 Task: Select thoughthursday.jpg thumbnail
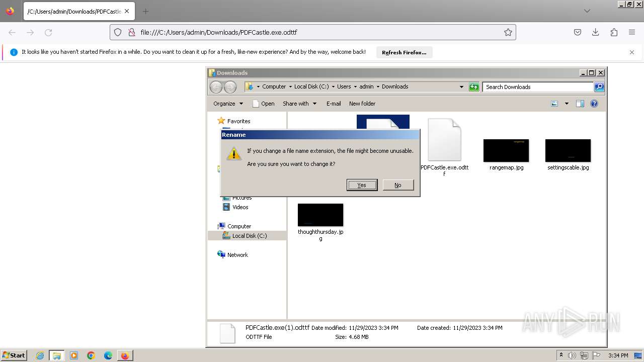320,215
